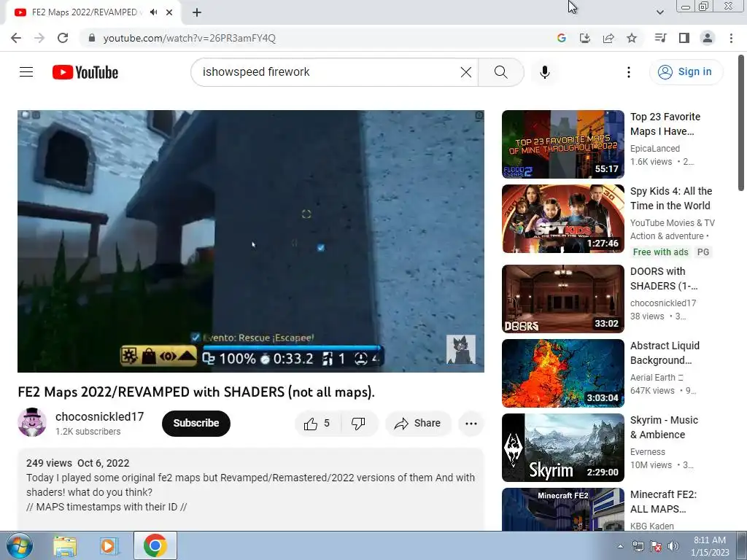
Task: Open the Google lens/G icon in address bar
Action: [x=561, y=38]
